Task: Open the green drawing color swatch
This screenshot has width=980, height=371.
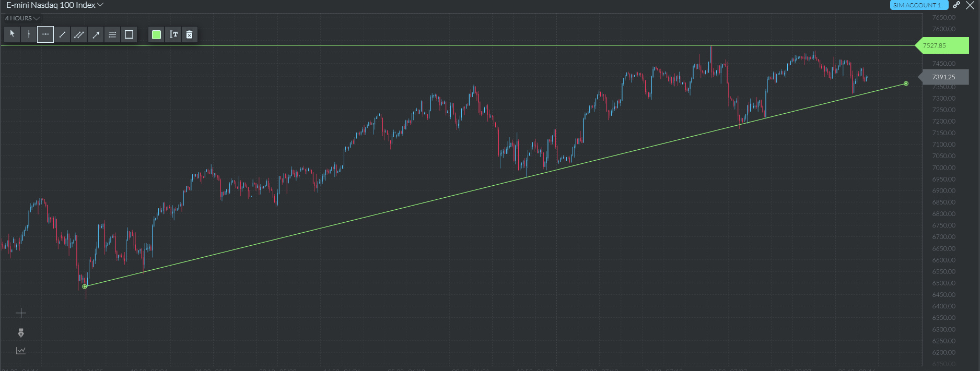Action: click(x=156, y=34)
